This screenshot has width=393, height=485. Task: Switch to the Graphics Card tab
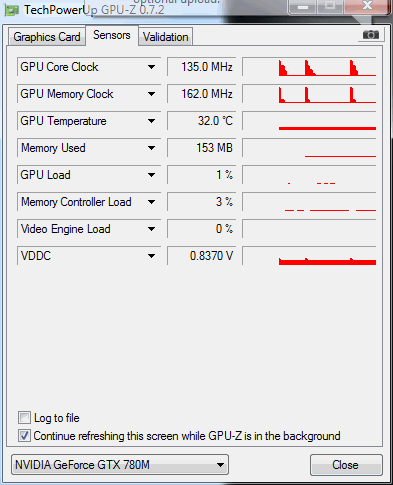47,37
